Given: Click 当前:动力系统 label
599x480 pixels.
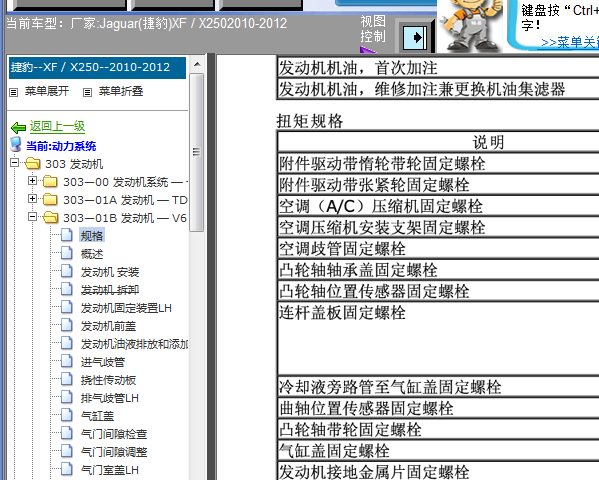Looking at the screenshot, I should [x=61, y=146].
